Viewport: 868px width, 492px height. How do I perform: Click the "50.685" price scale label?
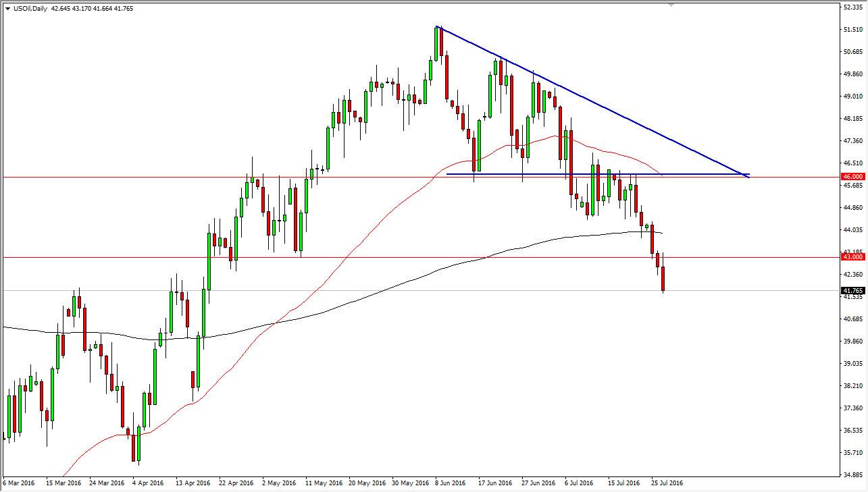(852, 52)
